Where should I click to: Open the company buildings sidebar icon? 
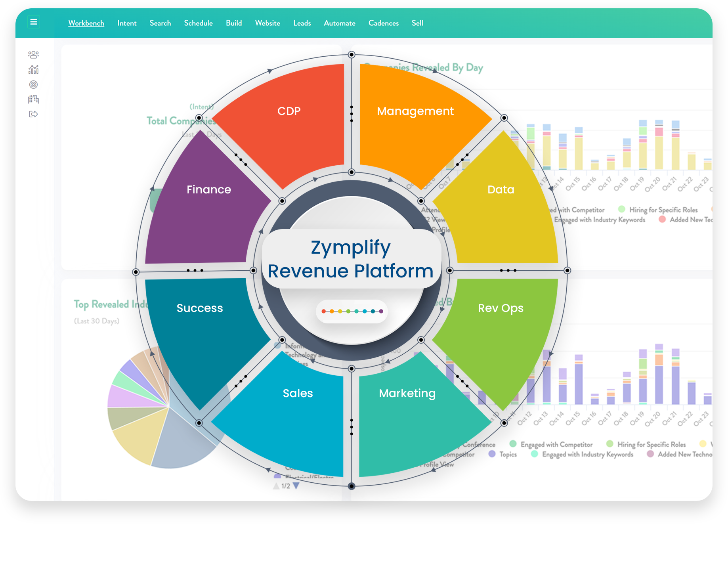[34, 99]
